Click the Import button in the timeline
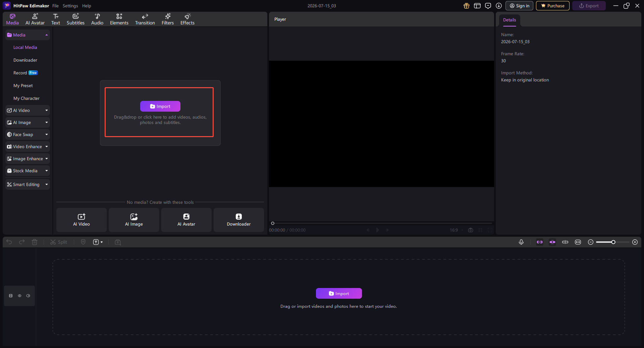The width and height of the screenshot is (644, 348). tap(339, 293)
